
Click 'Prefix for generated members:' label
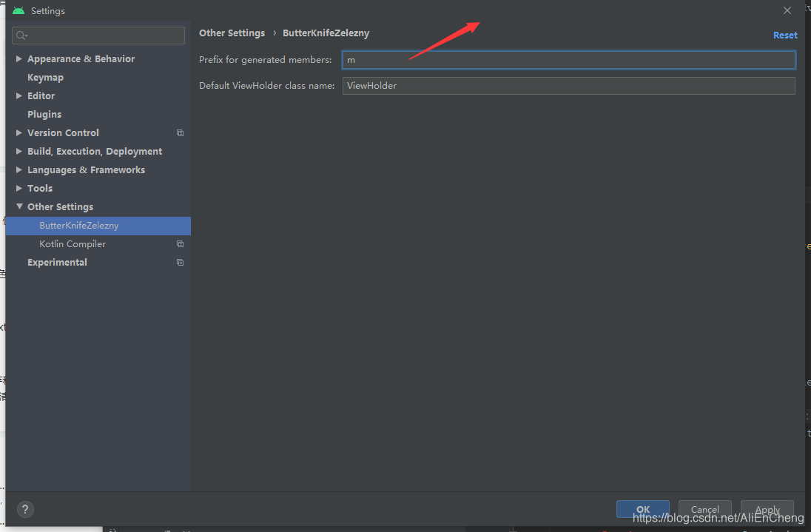click(266, 60)
